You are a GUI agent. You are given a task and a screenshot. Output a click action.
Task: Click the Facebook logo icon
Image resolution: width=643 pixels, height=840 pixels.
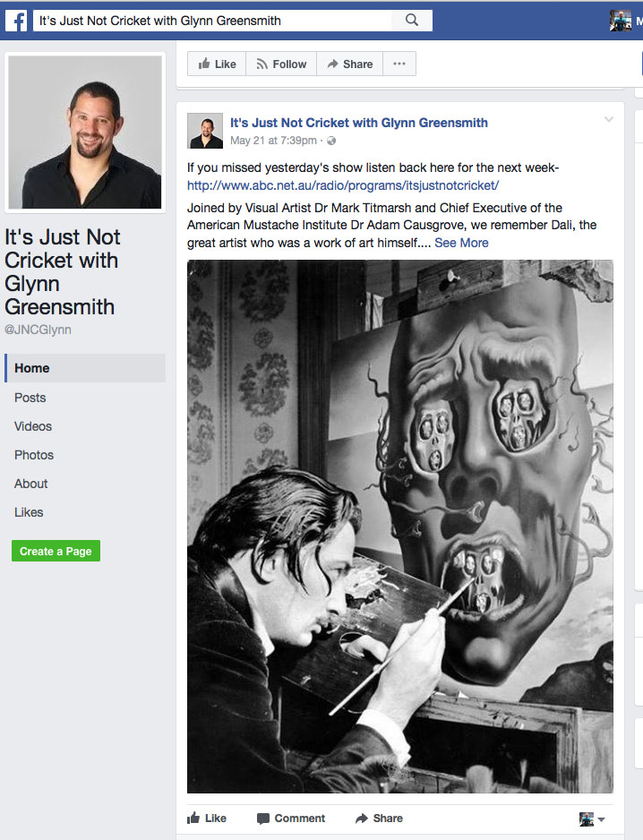click(x=16, y=21)
